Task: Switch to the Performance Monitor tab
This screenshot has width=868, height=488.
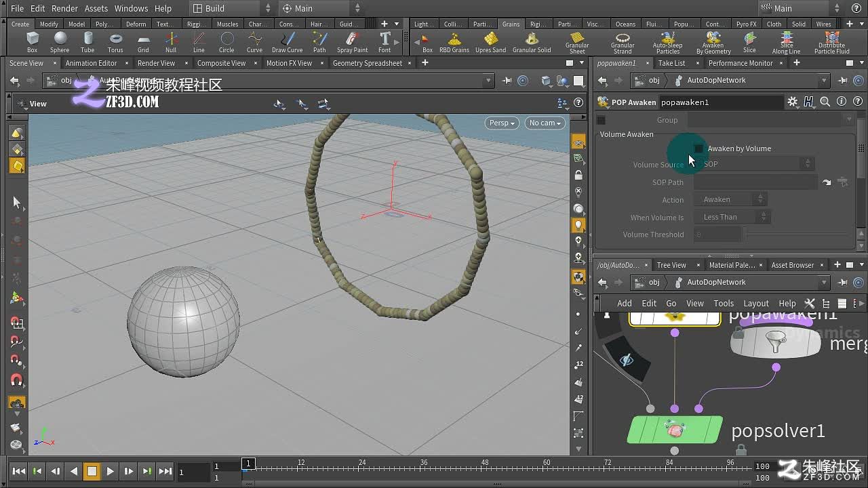Action: pyautogui.click(x=741, y=63)
